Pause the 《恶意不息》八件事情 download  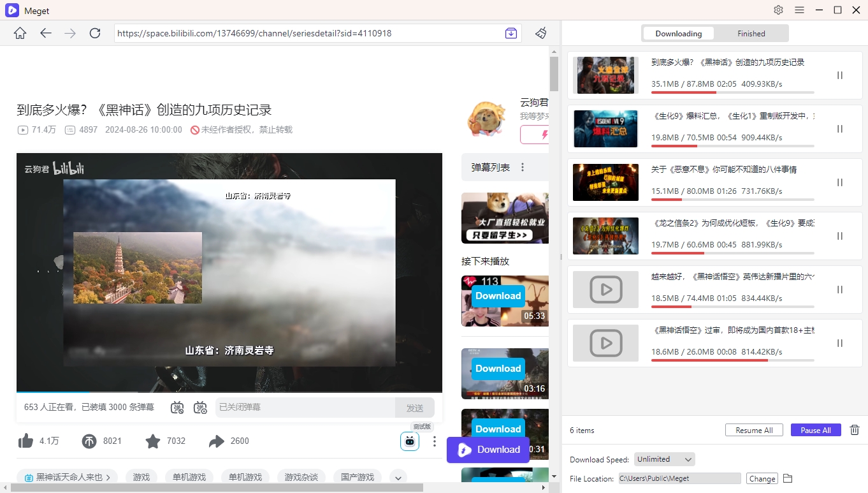840,182
